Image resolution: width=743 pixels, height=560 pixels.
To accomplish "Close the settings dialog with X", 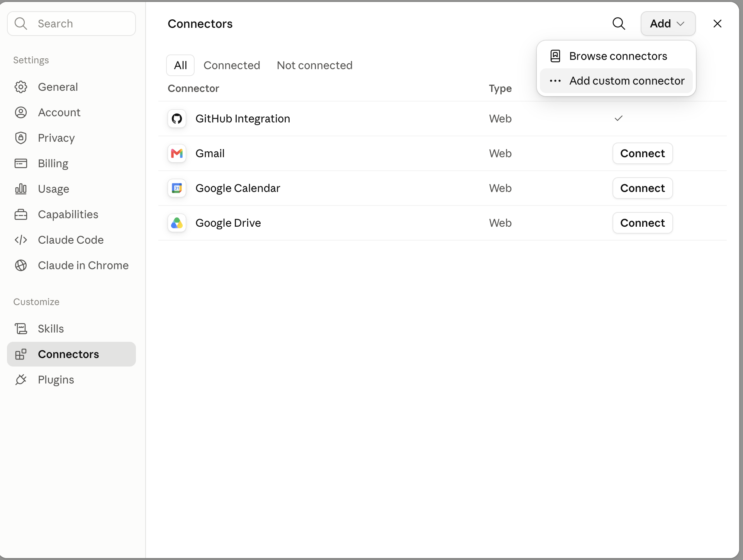I will click(x=717, y=24).
